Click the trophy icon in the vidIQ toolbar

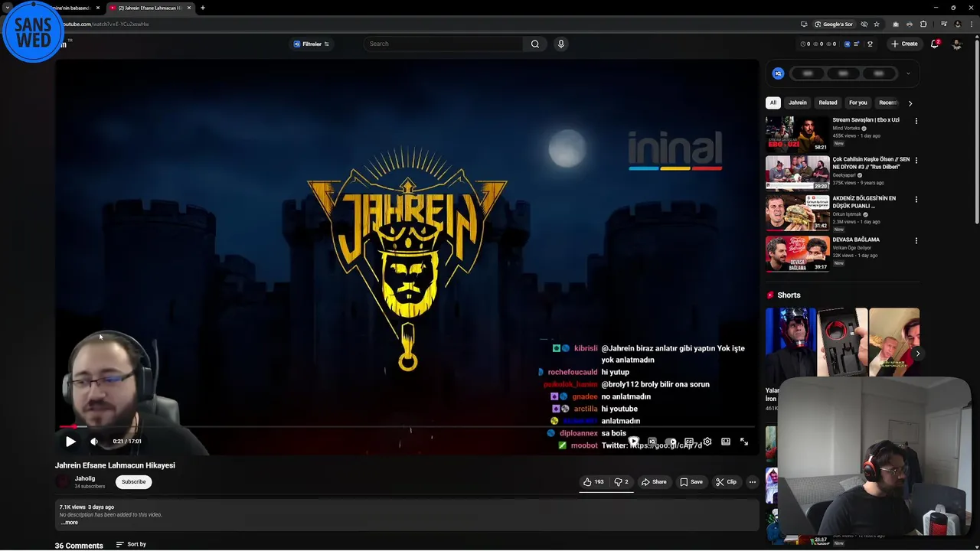tap(870, 44)
